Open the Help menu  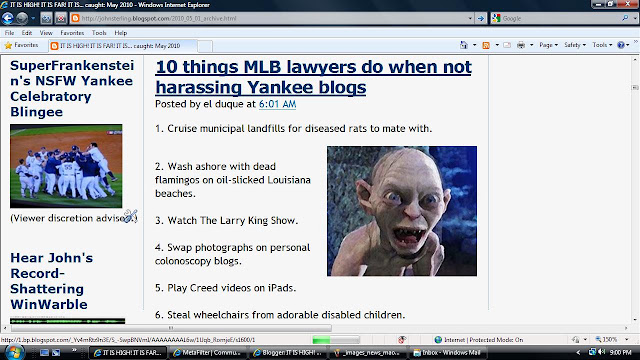pos(120,33)
